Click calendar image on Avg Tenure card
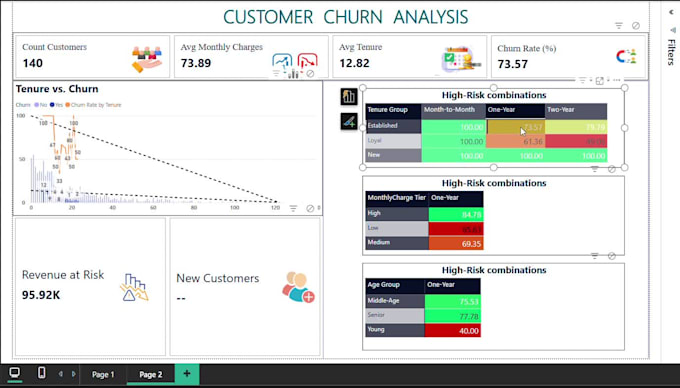680x388 pixels. coord(461,59)
